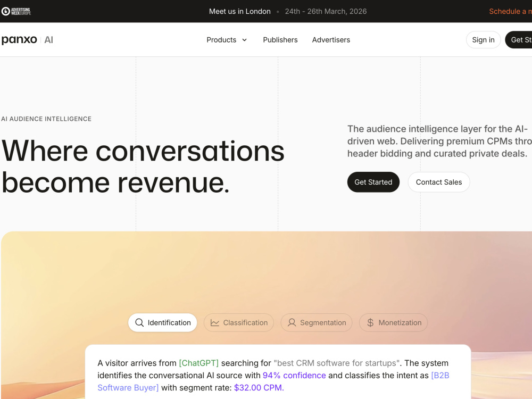Click Get Started in the top navigation

click(x=519, y=40)
